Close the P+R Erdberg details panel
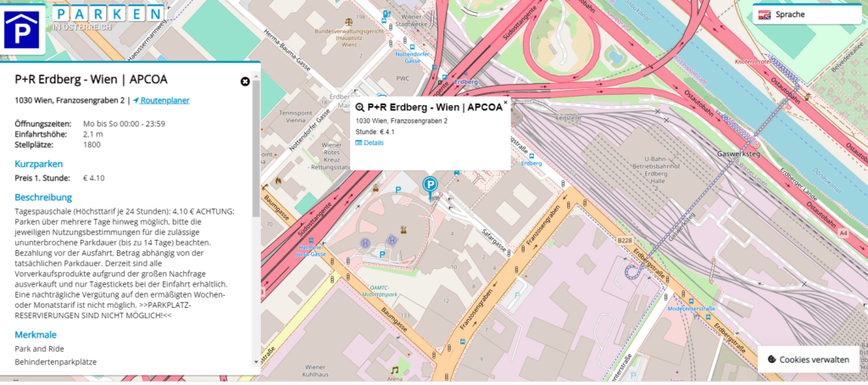Viewport: 868px width, 385px height. (245, 81)
